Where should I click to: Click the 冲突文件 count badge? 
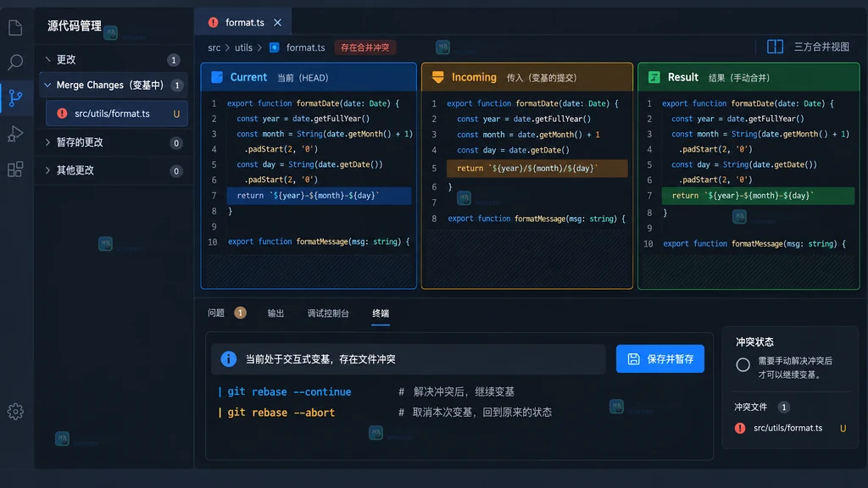783,408
